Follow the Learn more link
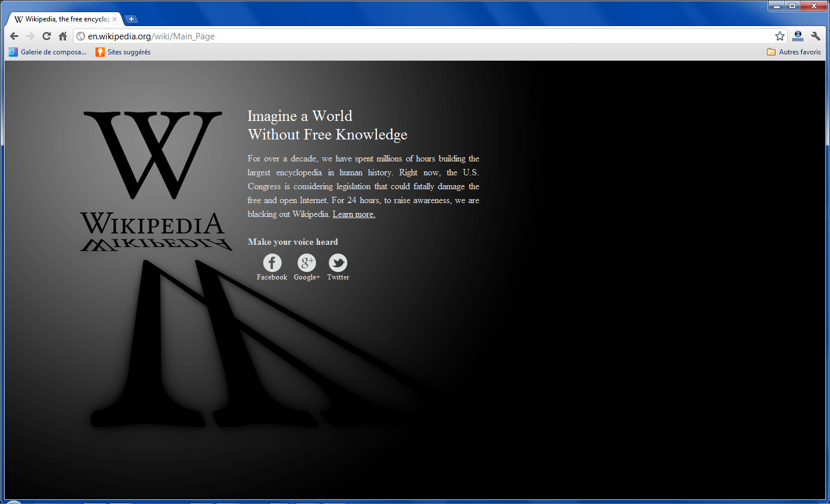 pyautogui.click(x=354, y=214)
